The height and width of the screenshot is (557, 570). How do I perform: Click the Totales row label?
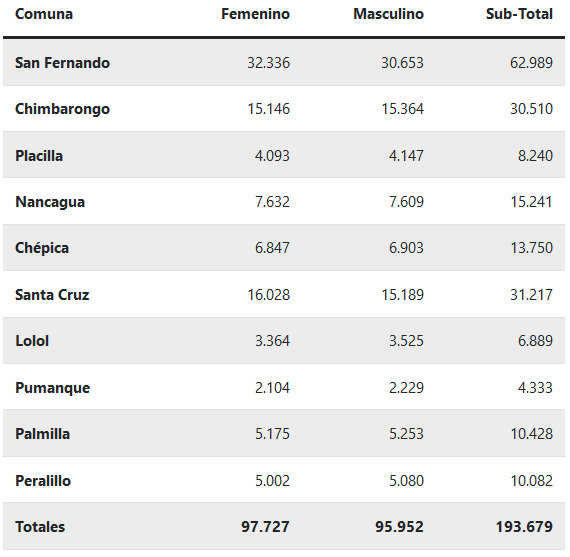(x=40, y=527)
